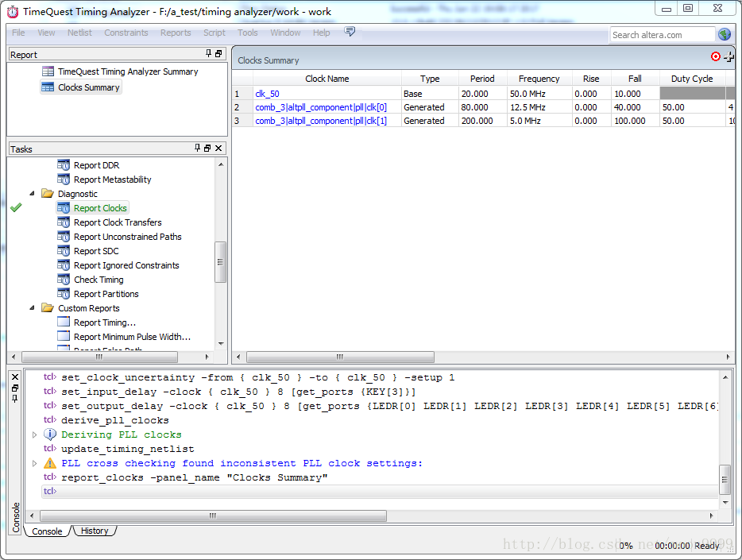Click the Report Minimum Pulse Width icon
This screenshot has height=560, width=742.
coord(64,336)
